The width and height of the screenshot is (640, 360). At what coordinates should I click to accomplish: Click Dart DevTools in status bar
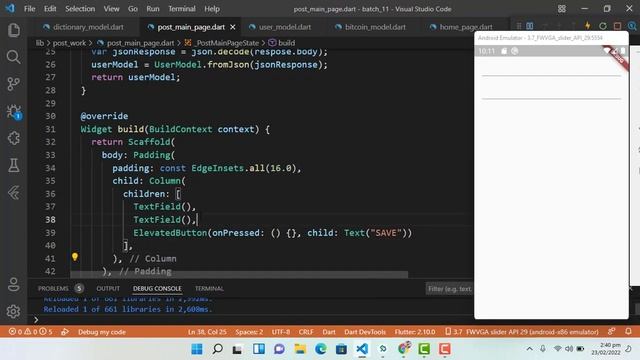click(x=365, y=332)
